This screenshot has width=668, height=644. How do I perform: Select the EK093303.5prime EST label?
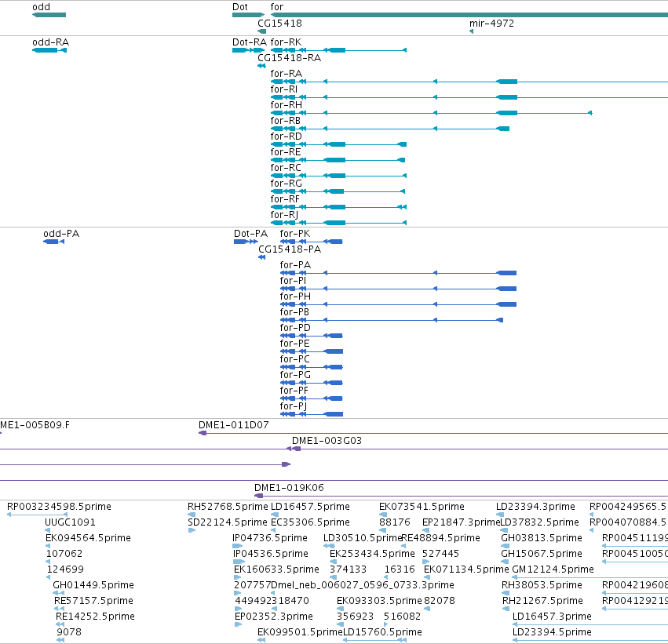point(379,601)
